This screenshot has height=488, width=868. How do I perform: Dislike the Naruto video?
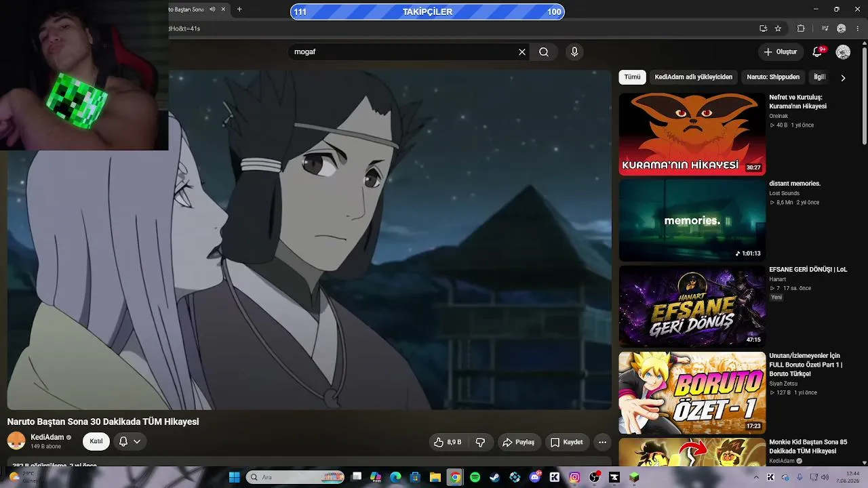pyautogui.click(x=480, y=442)
